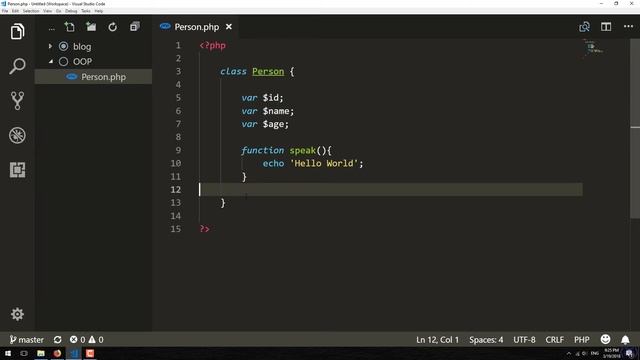This screenshot has height=360, width=640.
Task: Click the <?php opening tag
Action: tap(212, 45)
